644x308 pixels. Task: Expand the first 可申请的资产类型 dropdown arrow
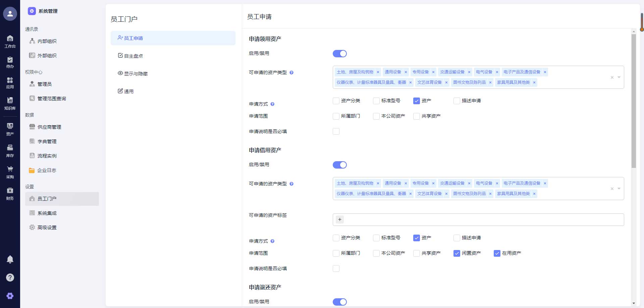[x=619, y=77]
